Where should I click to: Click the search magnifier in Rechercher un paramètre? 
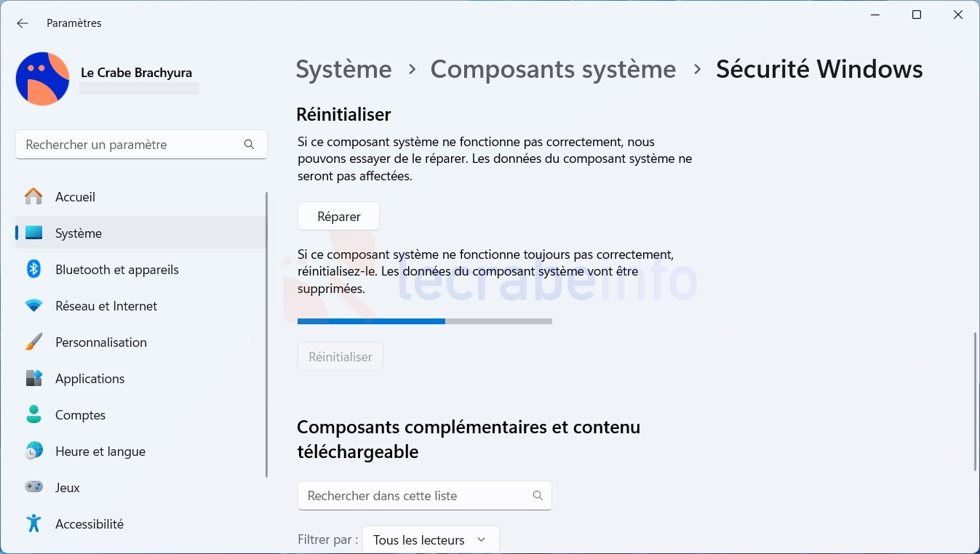click(x=249, y=145)
